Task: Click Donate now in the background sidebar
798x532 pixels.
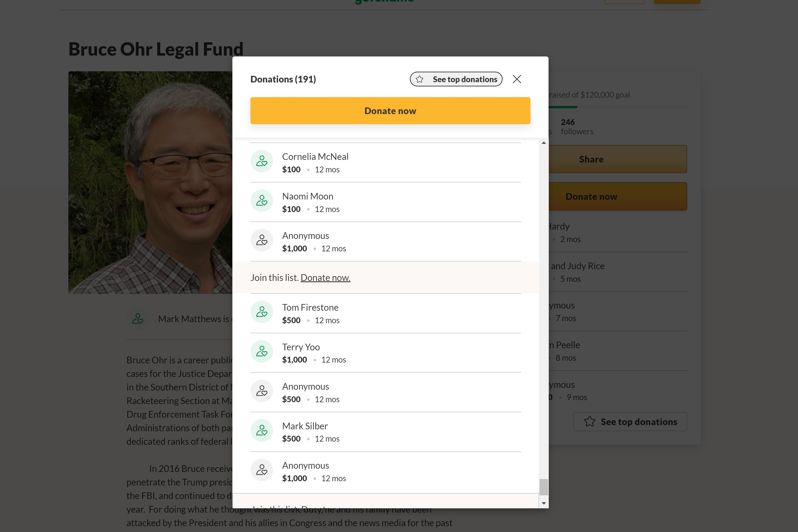Action: pos(617,197)
